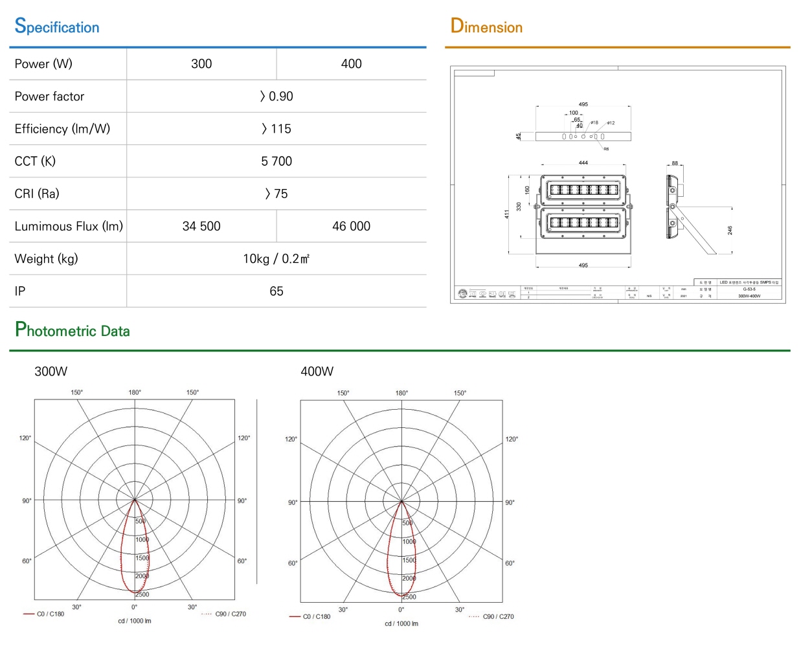Screen dimensions: 812x650
Task: Select the Dimension heading
Action: [x=486, y=27]
